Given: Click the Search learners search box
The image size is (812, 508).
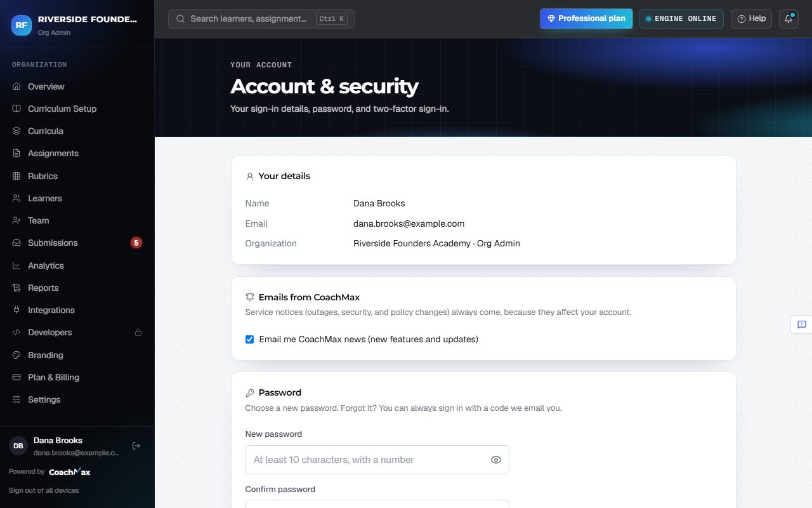Looking at the screenshot, I should [x=261, y=18].
